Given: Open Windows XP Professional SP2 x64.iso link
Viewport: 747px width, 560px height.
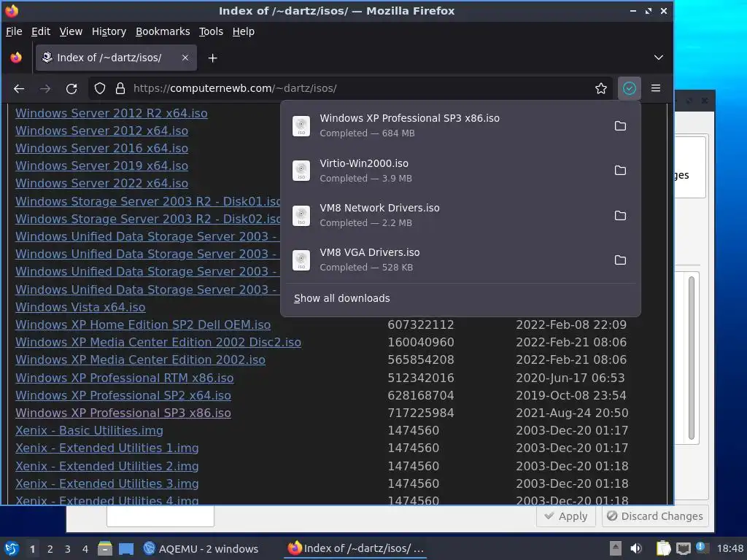Looking at the screenshot, I should coord(123,396).
